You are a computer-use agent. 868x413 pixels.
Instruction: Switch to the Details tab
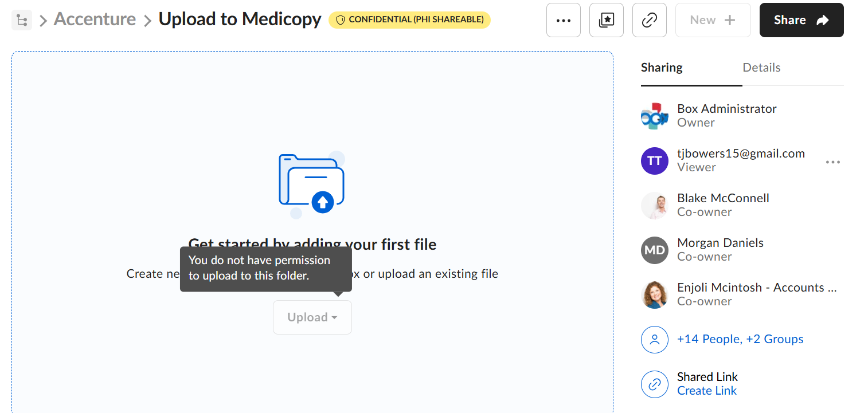[x=761, y=68]
